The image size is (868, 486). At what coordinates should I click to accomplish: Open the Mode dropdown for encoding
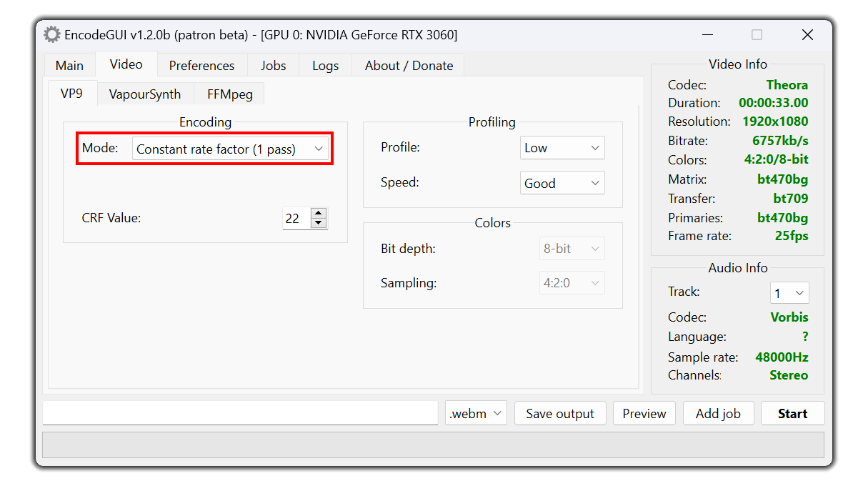pos(230,149)
